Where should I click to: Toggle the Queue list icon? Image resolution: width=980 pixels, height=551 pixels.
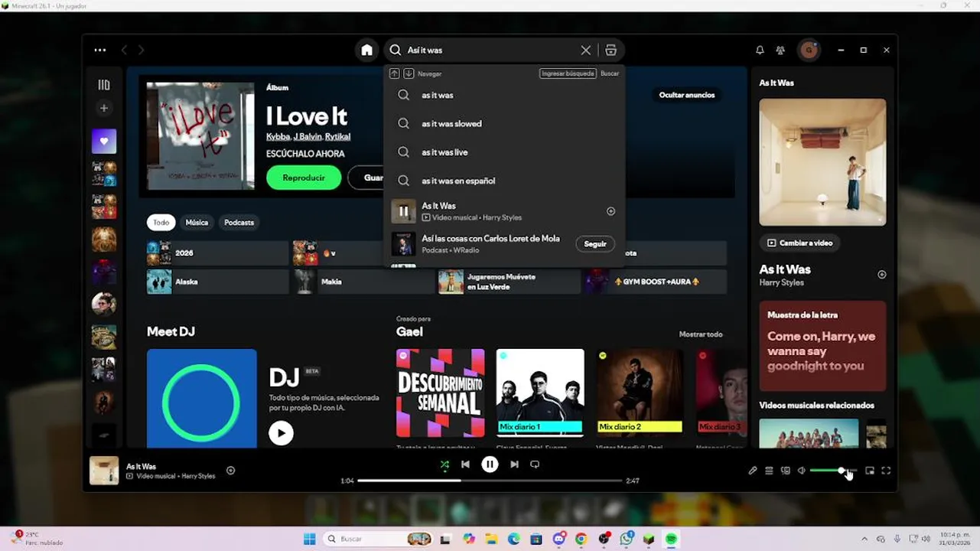point(769,471)
